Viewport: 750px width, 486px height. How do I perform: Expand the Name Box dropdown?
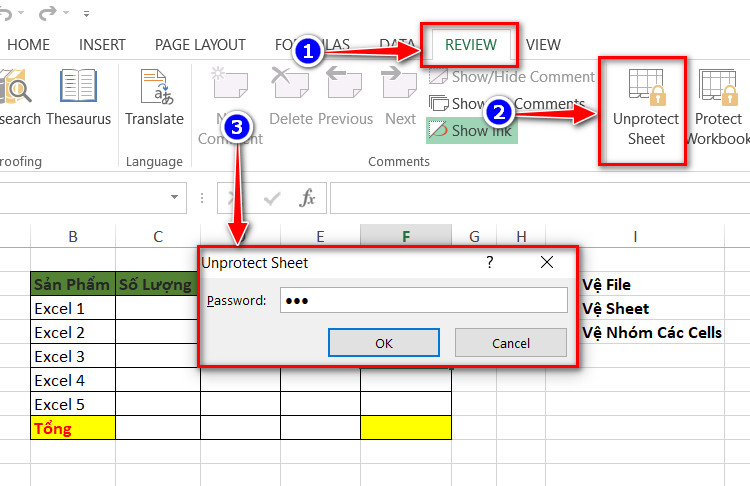click(174, 197)
